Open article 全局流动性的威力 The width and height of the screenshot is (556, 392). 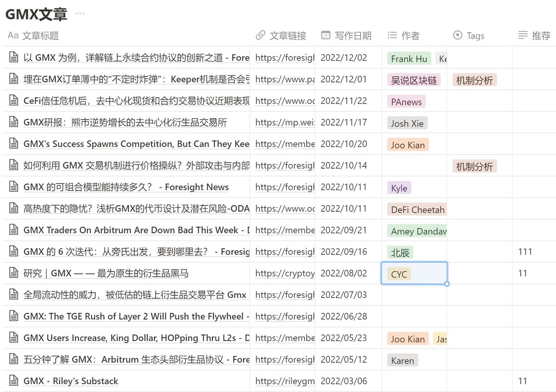point(135,295)
